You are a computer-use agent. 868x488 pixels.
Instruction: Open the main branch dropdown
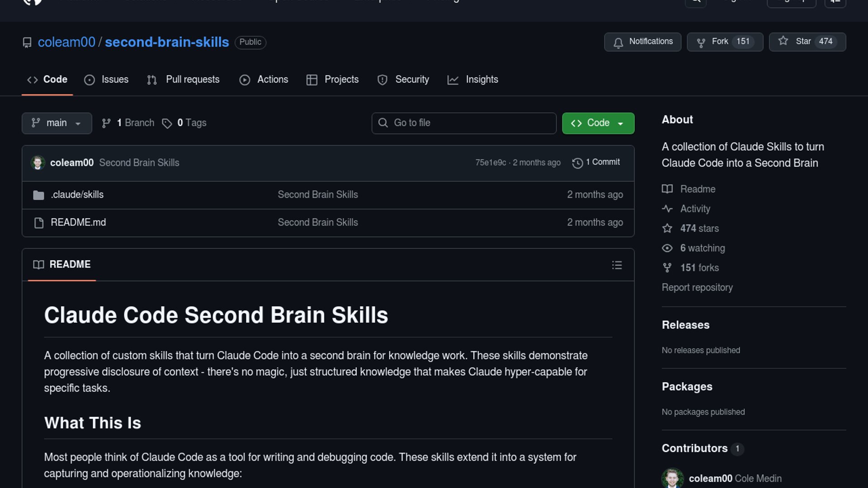coord(57,123)
